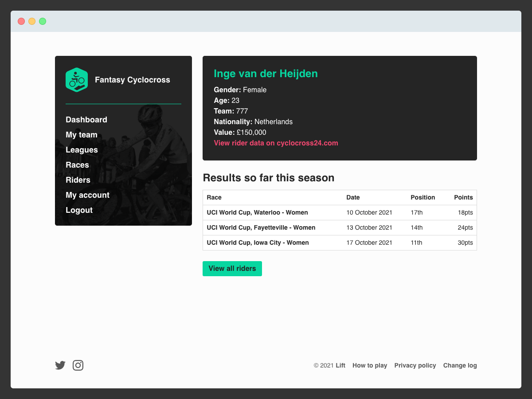Click the yellow minimize window button
This screenshot has width=532, height=399.
coord(32,21)
